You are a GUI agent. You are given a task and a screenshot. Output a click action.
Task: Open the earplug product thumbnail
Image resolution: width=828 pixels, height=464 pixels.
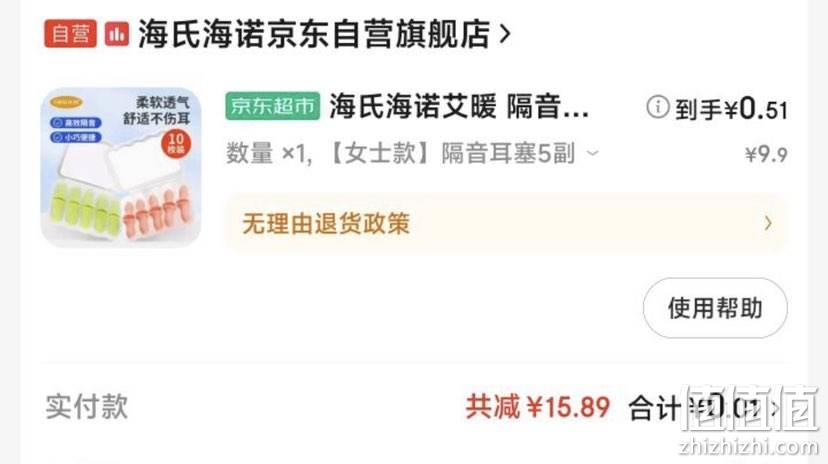tap(121, 167)
